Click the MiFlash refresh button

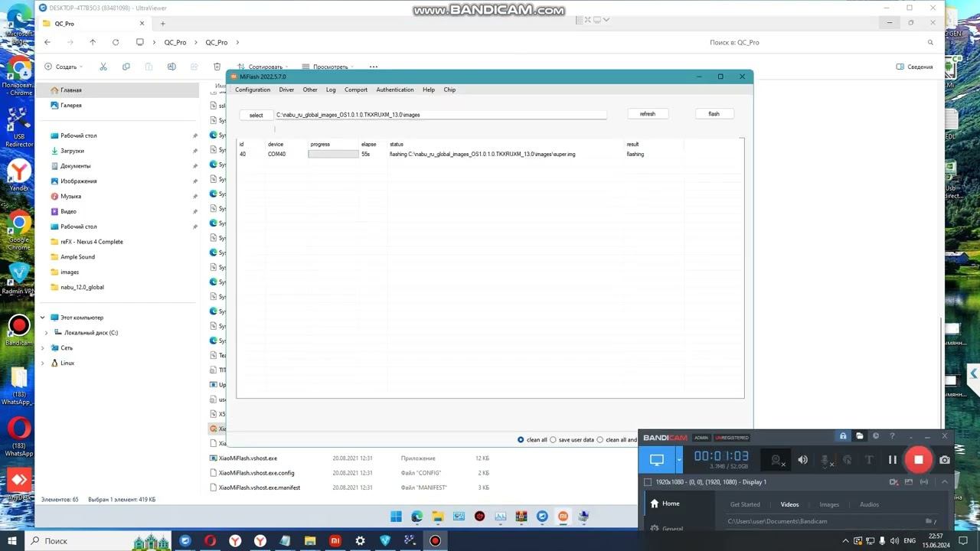point(648,114)
